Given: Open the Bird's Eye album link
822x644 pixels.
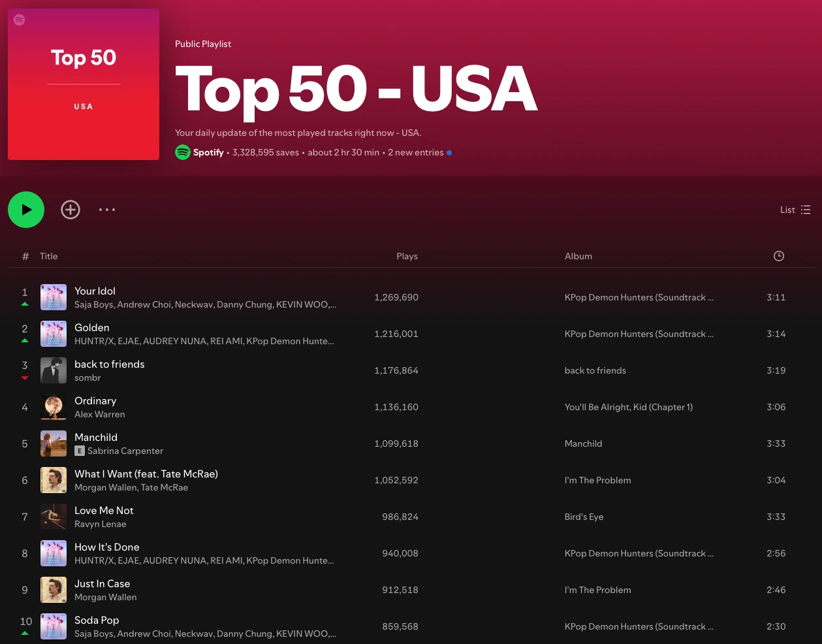Looking at the screenshot, I should tap(584, 517).
